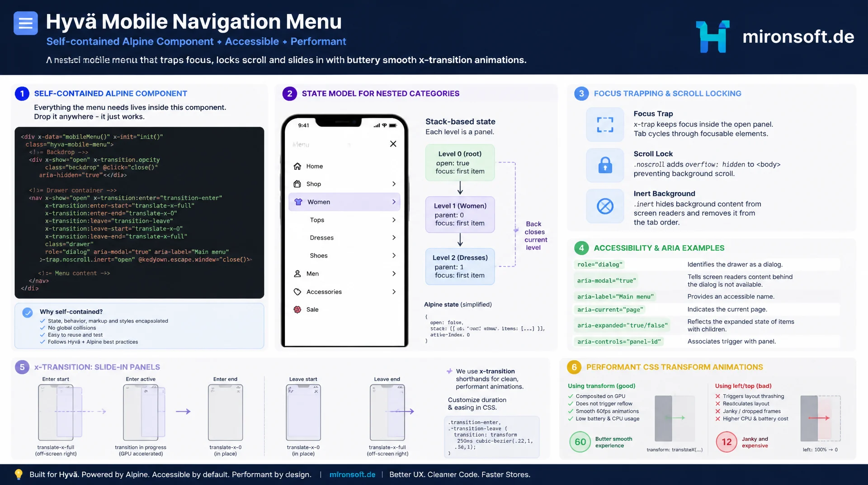868x485 pixels.
Task: Click the Shop bag icon
Action: point(297,184)
